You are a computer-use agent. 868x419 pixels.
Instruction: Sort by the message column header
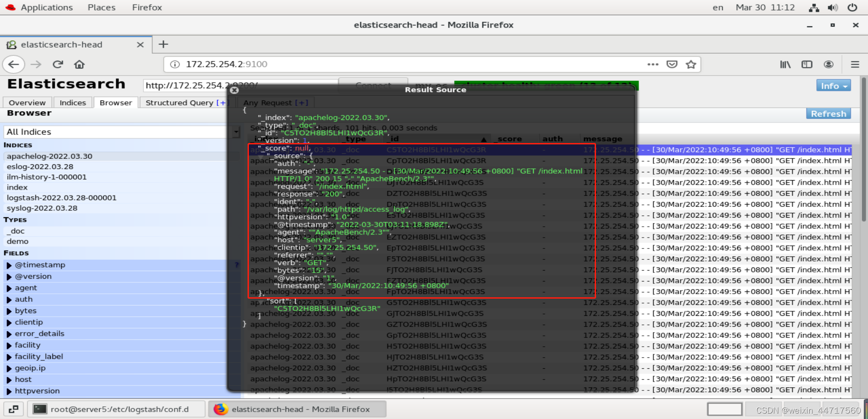pyautogui.click(x=602, y=139)
